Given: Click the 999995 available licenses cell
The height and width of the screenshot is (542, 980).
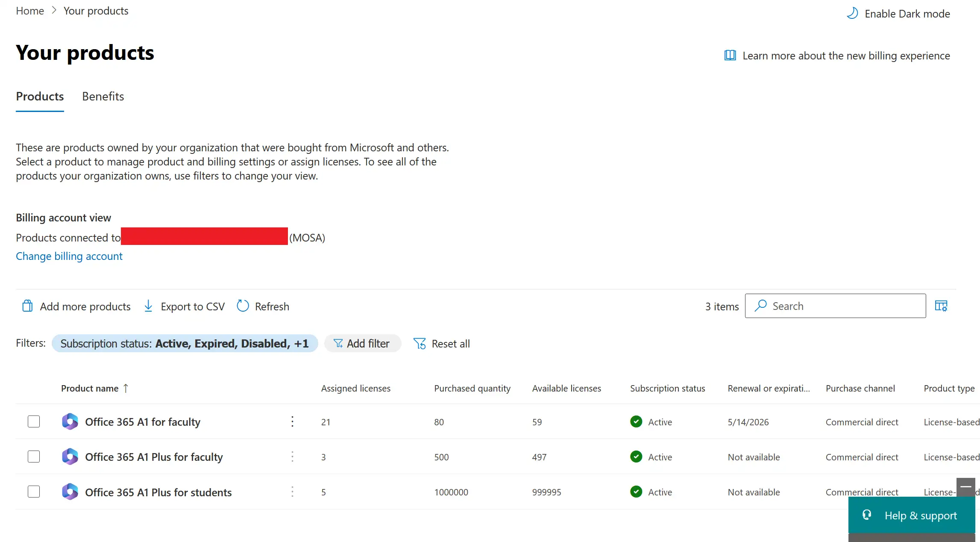Looking at the screenshot, I should coord(546,492).
